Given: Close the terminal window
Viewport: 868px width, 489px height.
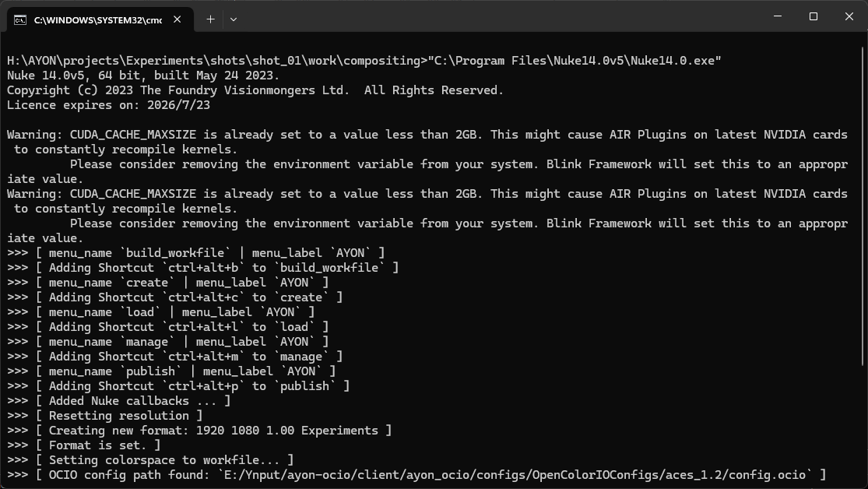Looking at the screenshot, I should [x=849, y=16].
